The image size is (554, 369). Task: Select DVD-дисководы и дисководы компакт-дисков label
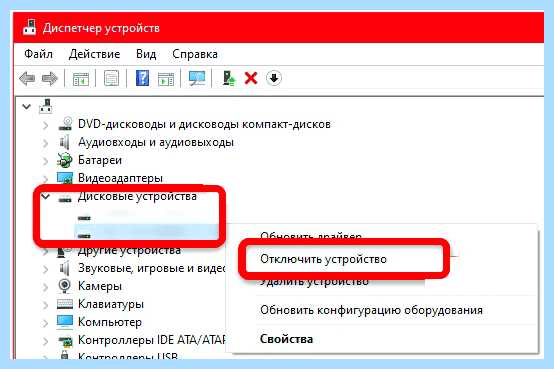204,124
